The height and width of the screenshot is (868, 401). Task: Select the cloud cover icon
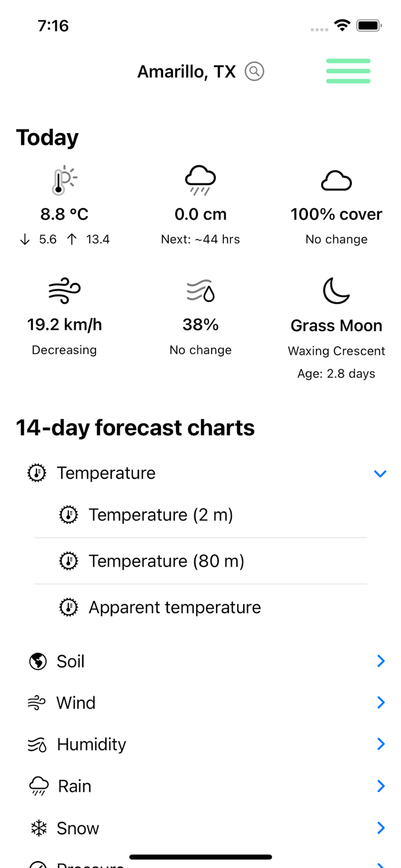point(336,180)
